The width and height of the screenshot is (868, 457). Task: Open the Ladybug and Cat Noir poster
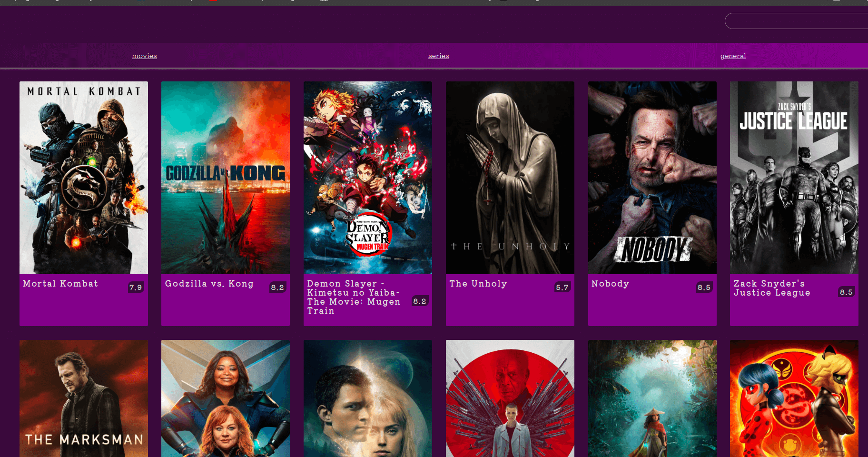coord(794,398)
